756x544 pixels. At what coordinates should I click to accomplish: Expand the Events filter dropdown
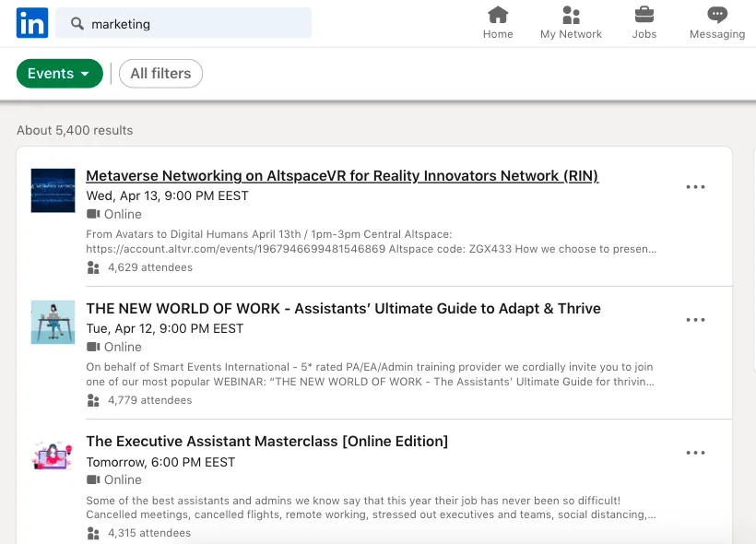pos(59,74)
